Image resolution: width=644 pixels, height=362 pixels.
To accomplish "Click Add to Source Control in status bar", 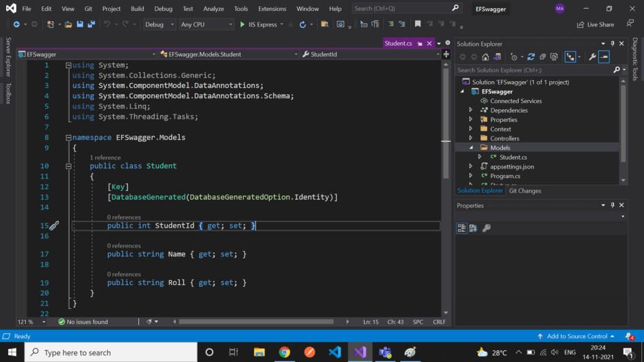I will 577,336.
